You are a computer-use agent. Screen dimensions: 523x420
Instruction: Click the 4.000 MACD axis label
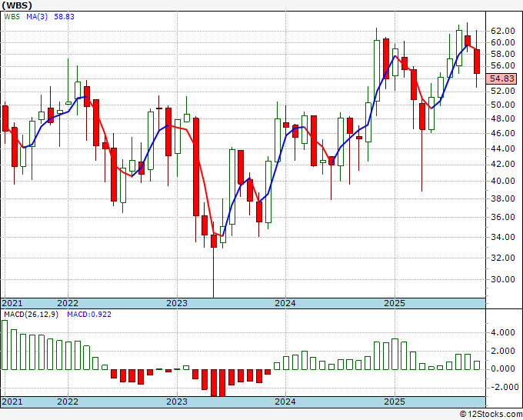click(503, 332)
